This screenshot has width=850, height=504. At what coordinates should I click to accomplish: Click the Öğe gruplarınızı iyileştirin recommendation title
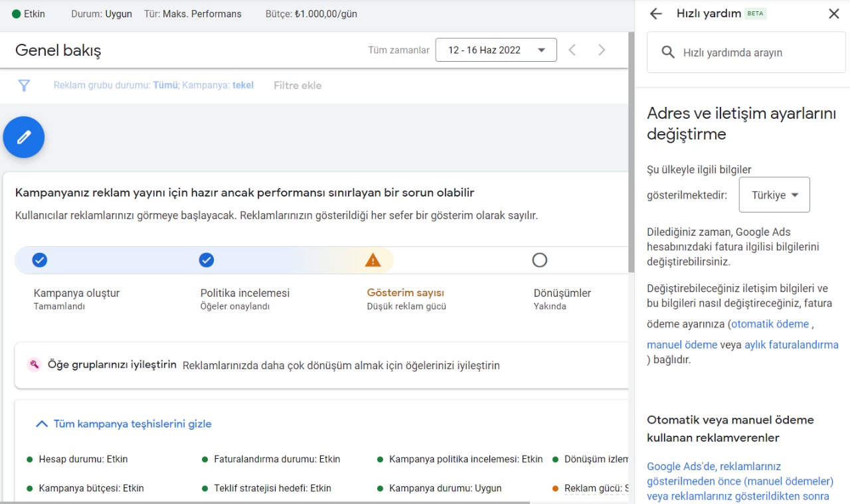pos(112,365)
